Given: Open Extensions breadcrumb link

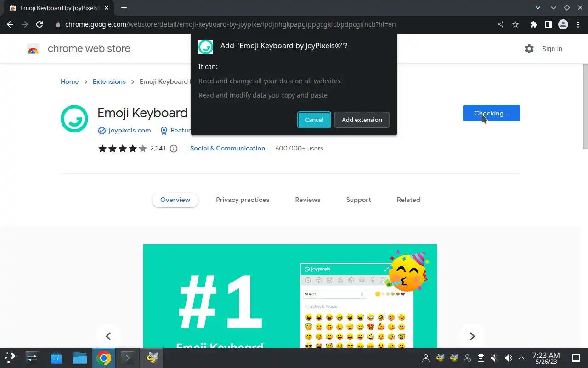Looking at the screenshot, I should pyautogui.click(x=109, y=81).
